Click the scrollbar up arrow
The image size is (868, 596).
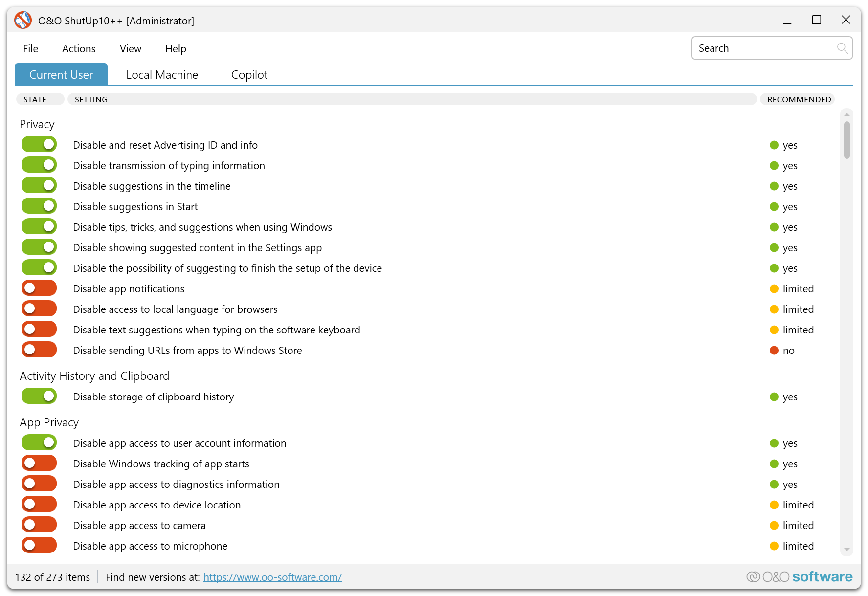click(846, 115)
